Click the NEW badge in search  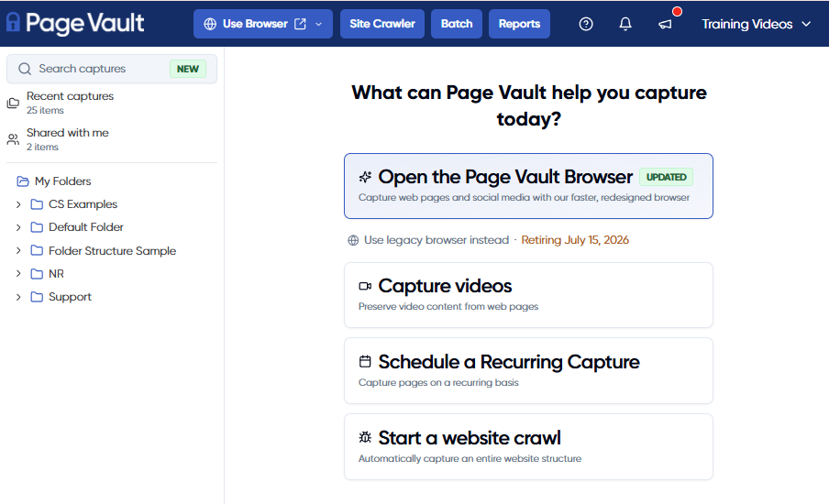(x=188, y=69)
